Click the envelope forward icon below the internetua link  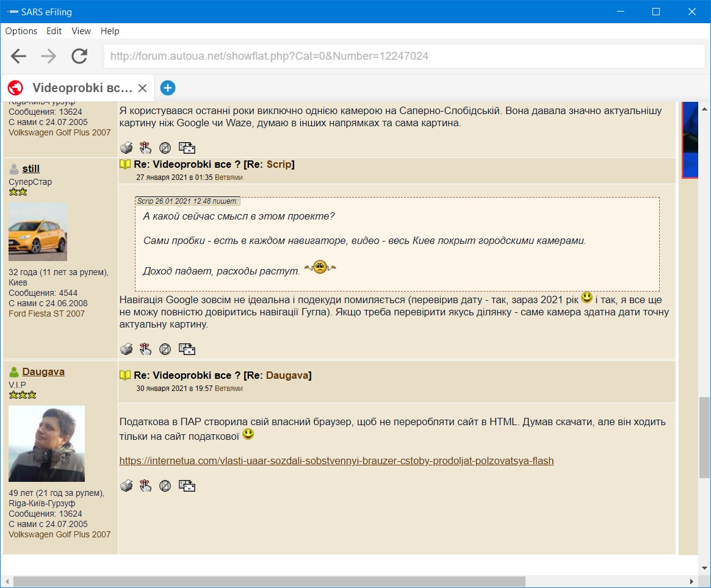click(186, 486)
